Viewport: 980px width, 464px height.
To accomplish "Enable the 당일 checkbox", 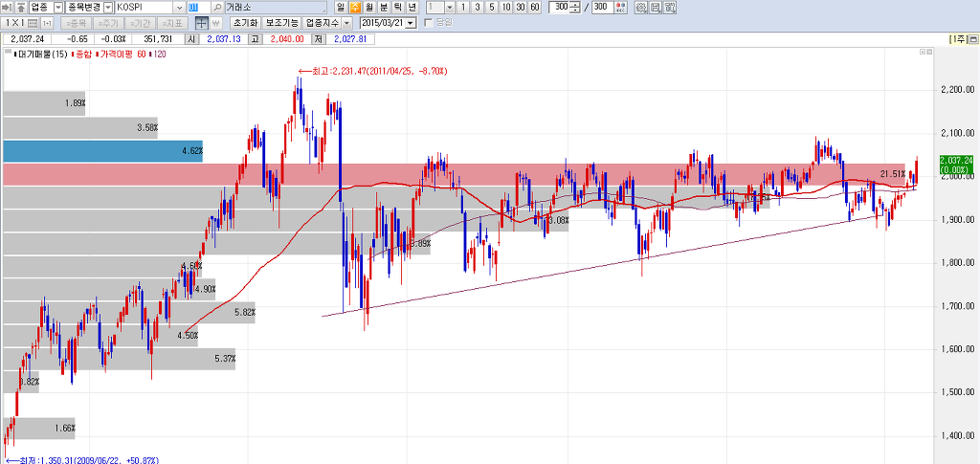I will [429, 22].
